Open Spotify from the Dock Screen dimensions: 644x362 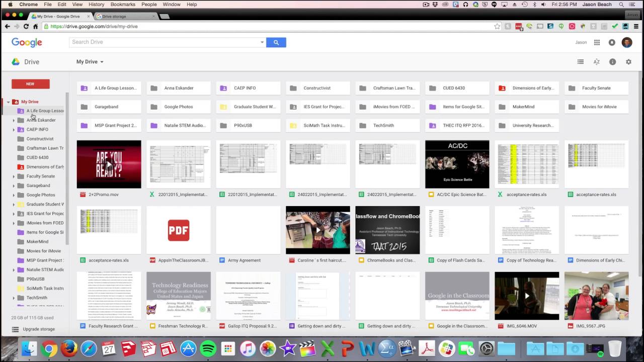coord(208,348)
